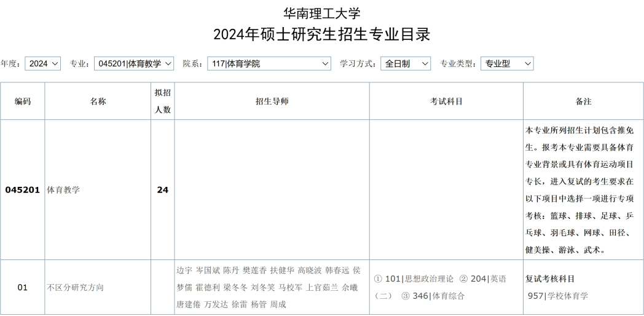This screenshot has width=644, height=316.
Task: Click the direction code 01
Action: tap(23, 288)
